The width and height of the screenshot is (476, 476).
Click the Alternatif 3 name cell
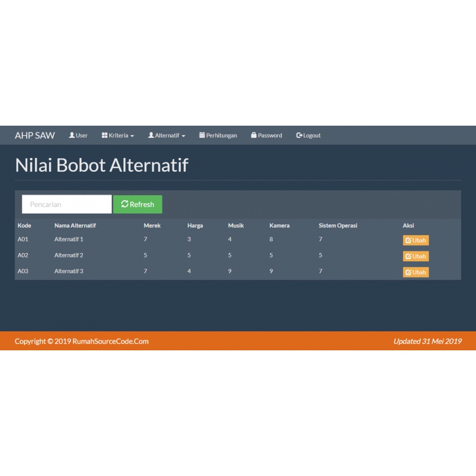click(68, 271)
